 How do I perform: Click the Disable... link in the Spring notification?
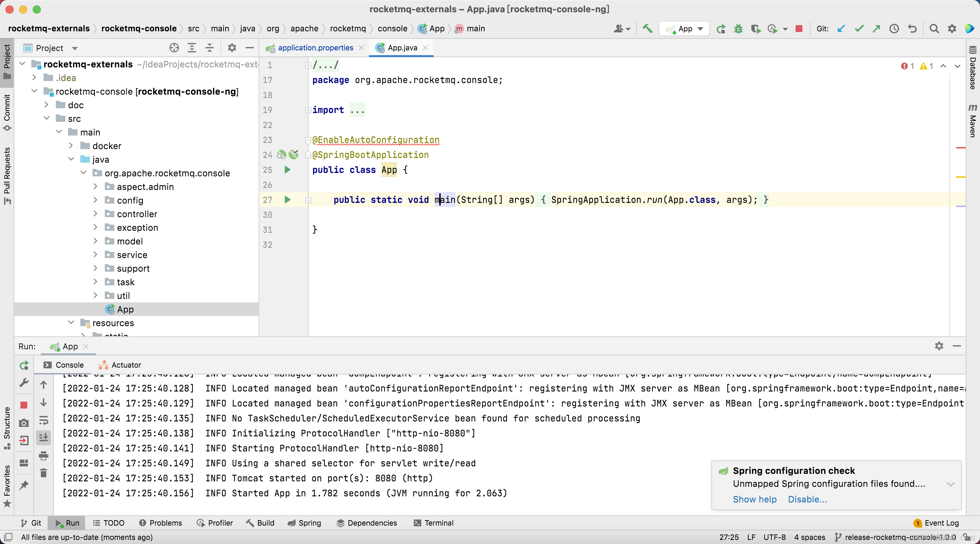[x=807, y=499]
